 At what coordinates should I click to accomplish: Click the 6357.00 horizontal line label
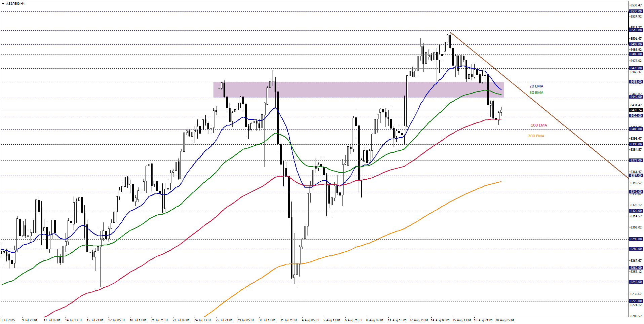pyautogui.click(x=636, y=176)
